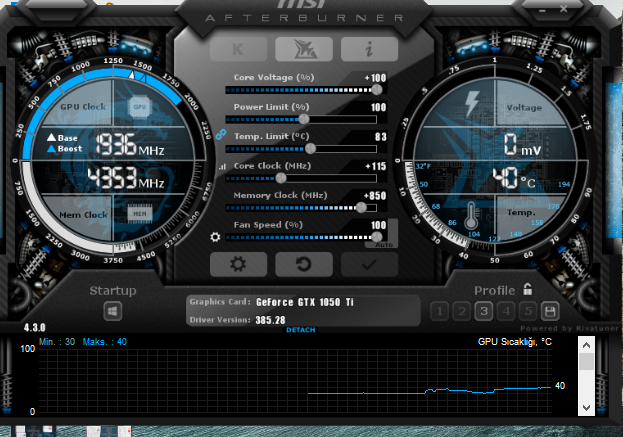
Task: Click the Min. : 30 graph statistic
Action: [57, 342]
